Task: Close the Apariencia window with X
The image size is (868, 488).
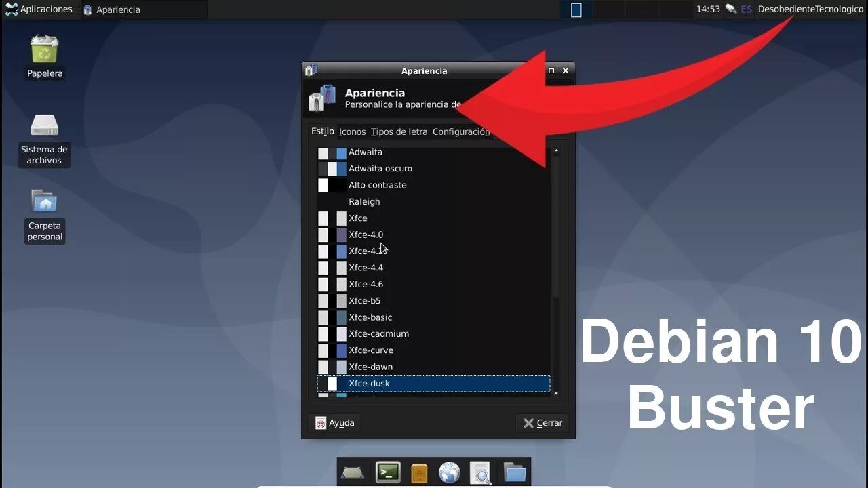Action: coord(566,70)
